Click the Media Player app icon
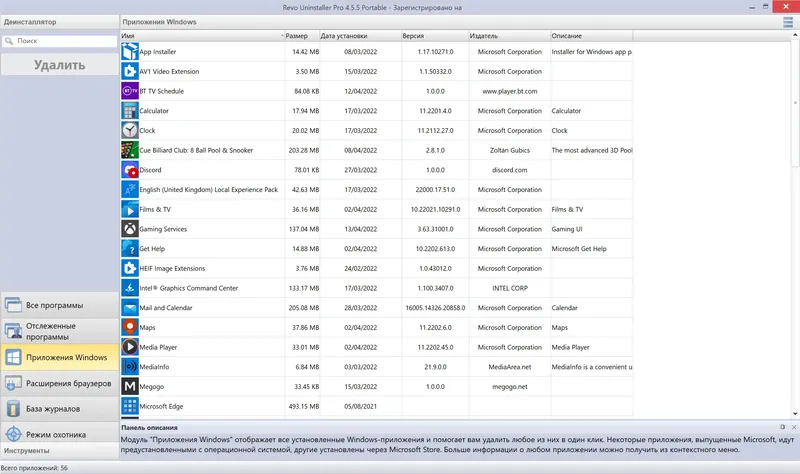 [130, 347]
